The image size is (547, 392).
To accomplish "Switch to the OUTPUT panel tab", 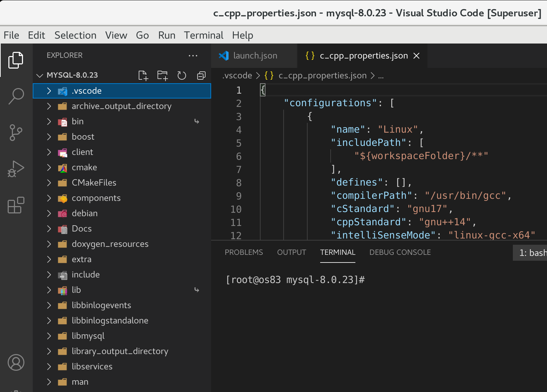I will [292, 252].
